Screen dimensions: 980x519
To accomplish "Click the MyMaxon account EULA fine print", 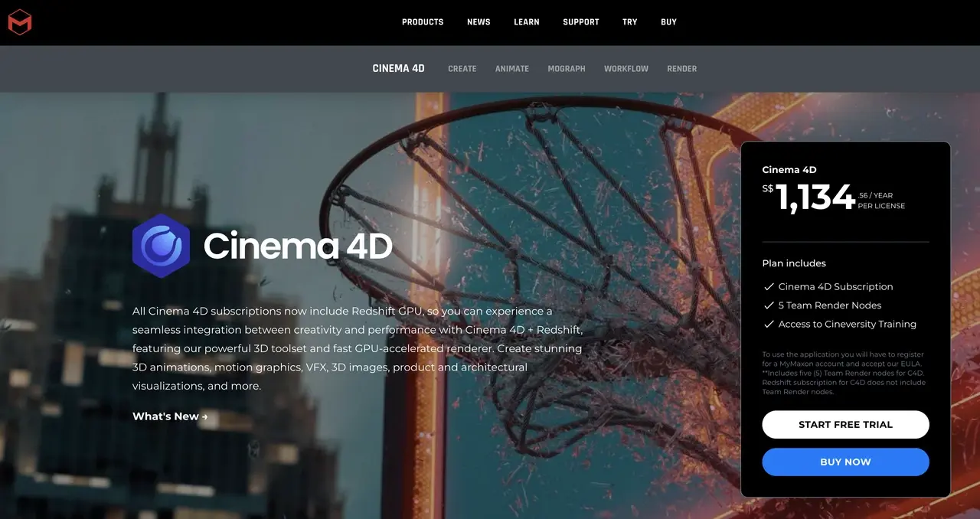I will coord(844,374).
